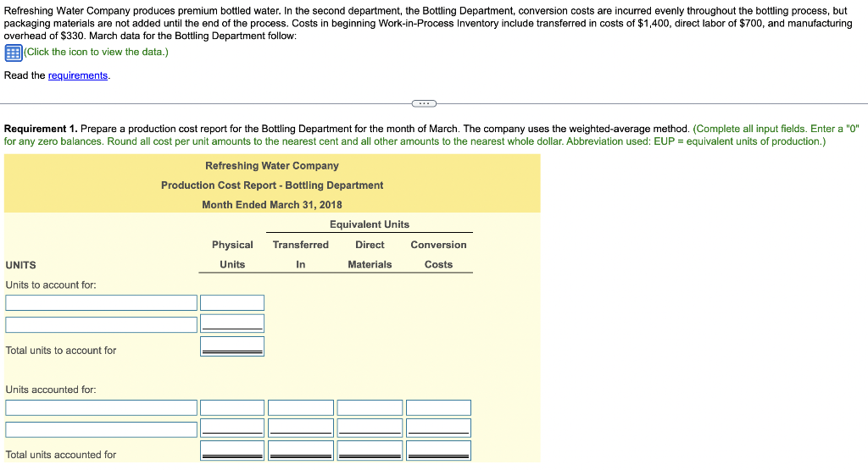Select first Units to account for label field
This screenshot has height=470, width=868.
pos(102,302)
